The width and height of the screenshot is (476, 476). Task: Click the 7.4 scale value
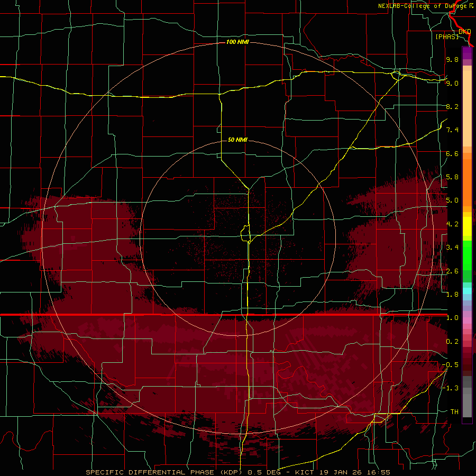452,130
